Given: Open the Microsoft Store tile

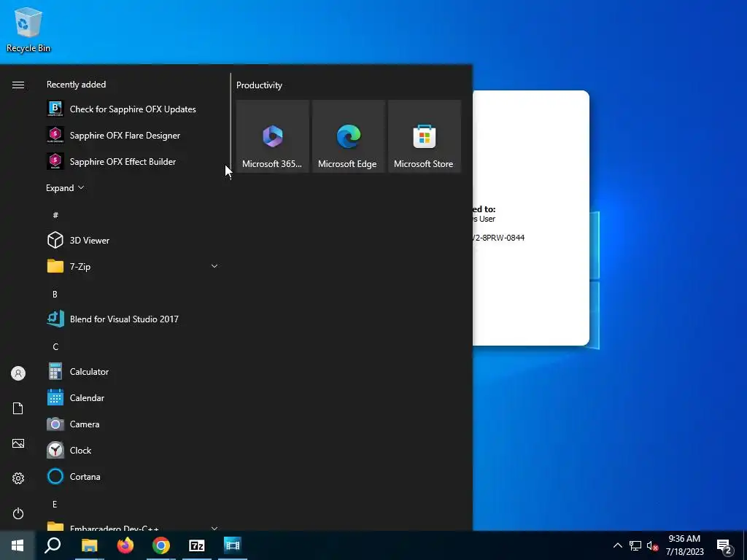Looking at the screenshot, I should point(425,136).
